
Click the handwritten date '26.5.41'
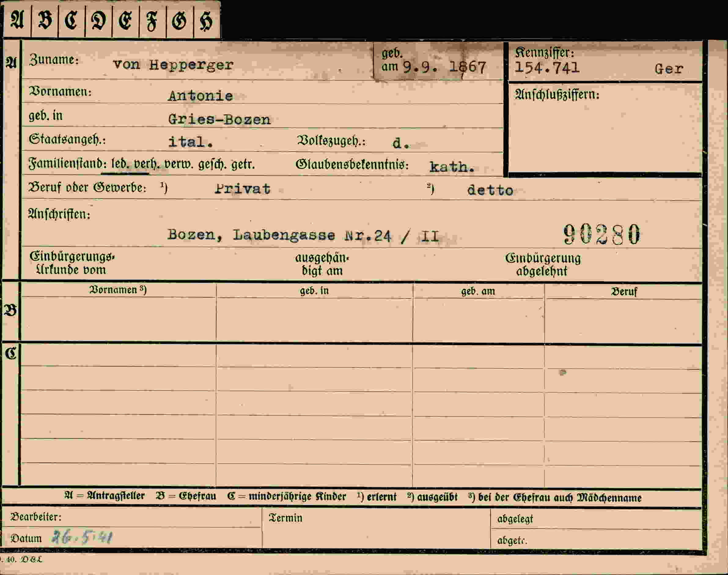pyautogui.click(x=82, y=537)
